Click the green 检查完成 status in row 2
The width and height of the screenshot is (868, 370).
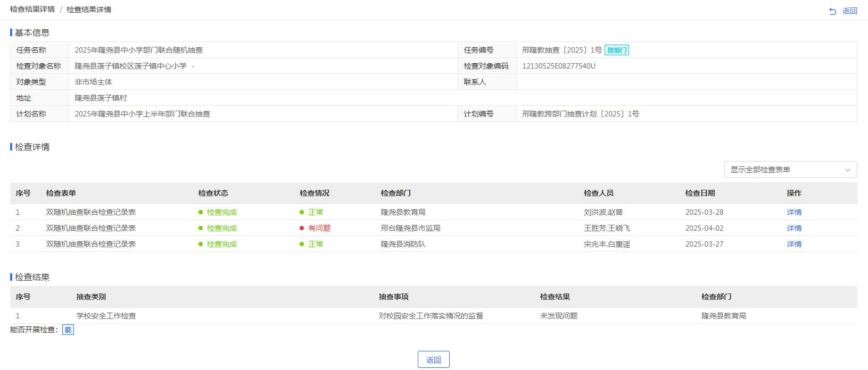(221, 228)
